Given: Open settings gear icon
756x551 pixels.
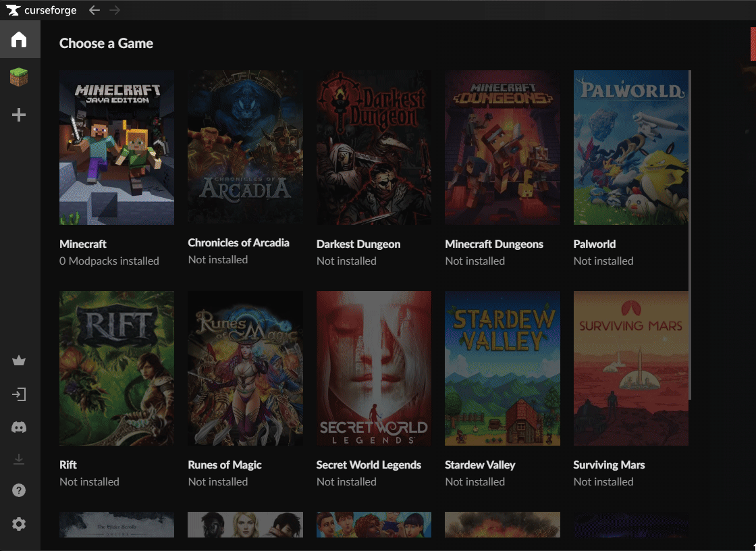Looking at the screenshot, I should 19,523.
